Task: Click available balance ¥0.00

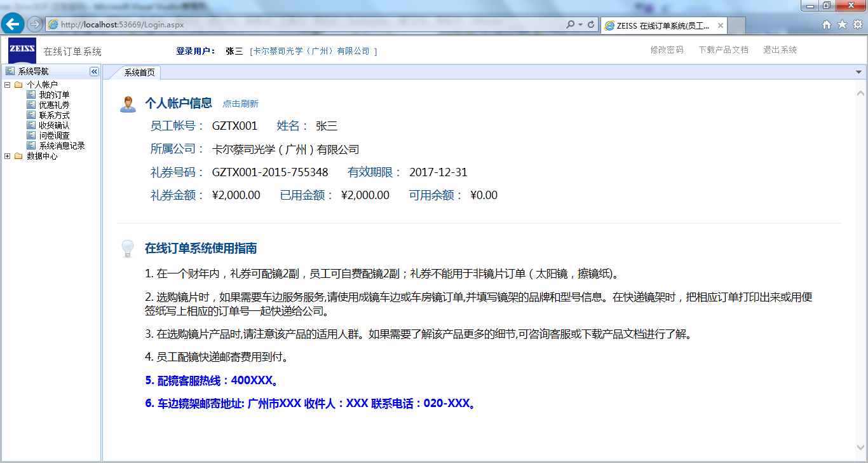Action: (484, 195)
